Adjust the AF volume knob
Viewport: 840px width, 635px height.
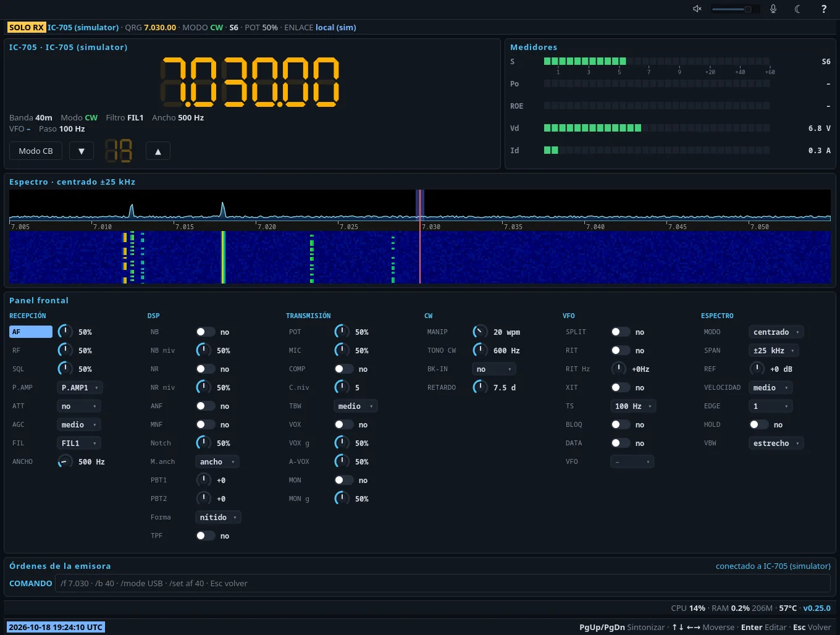click(65, 332)
